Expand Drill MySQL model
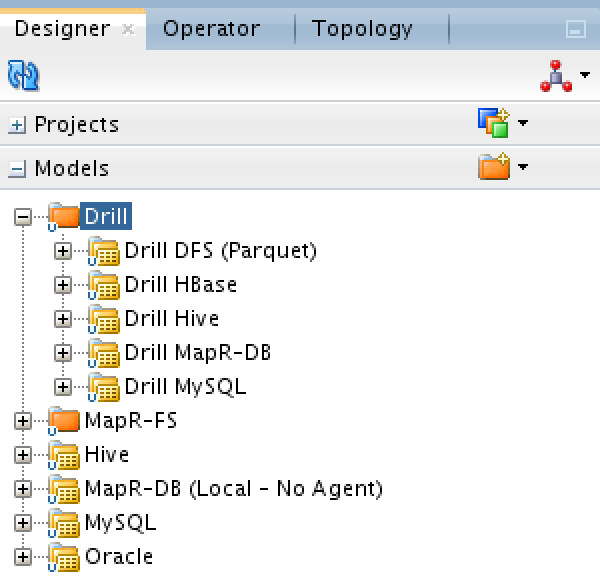 click(63, 387)
